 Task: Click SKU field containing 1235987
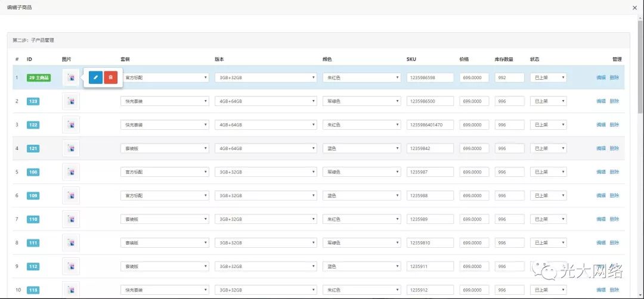click(x=430, y=172)
